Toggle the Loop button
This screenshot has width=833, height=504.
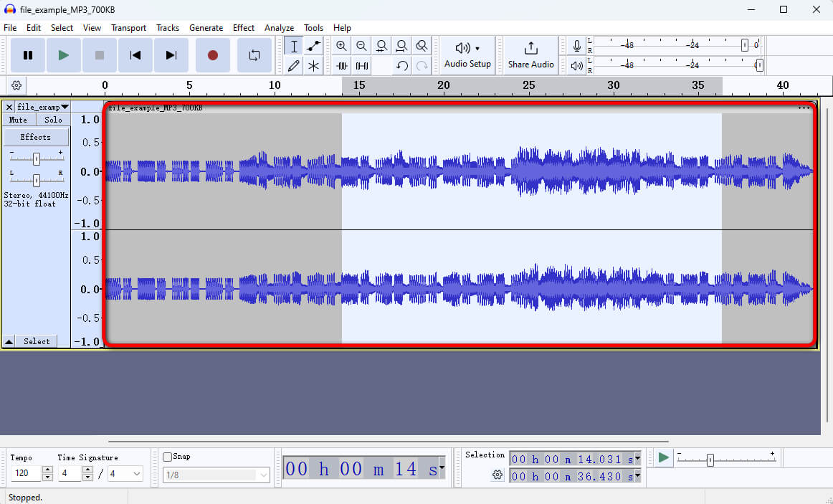tap(254, 55)
